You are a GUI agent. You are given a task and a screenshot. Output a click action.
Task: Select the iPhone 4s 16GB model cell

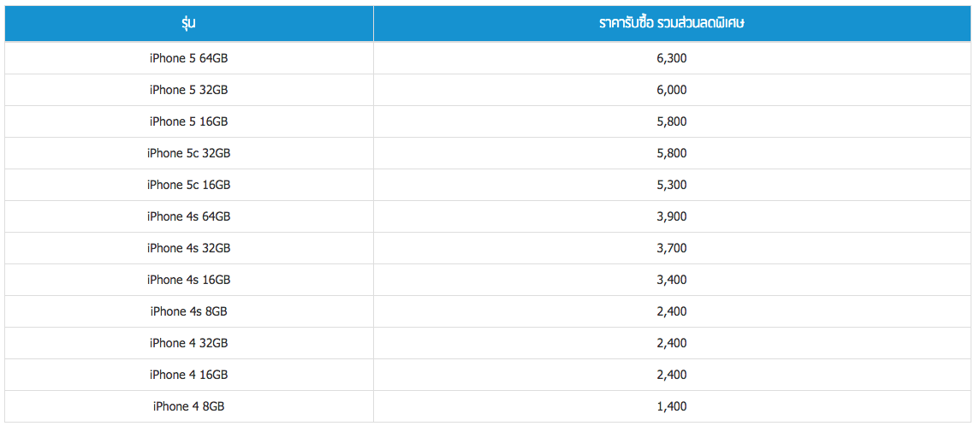click(188, 280)
